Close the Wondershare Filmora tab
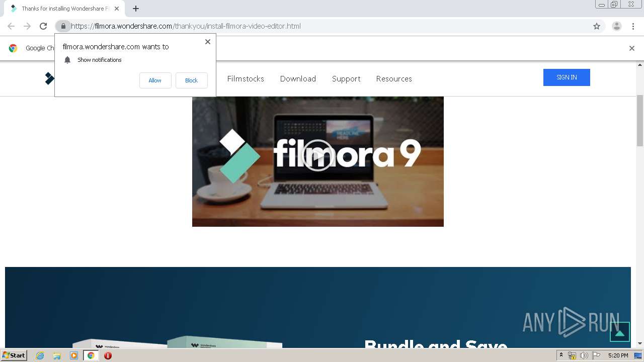The width and height of the screenshot is (644, 362). [117, 9]
